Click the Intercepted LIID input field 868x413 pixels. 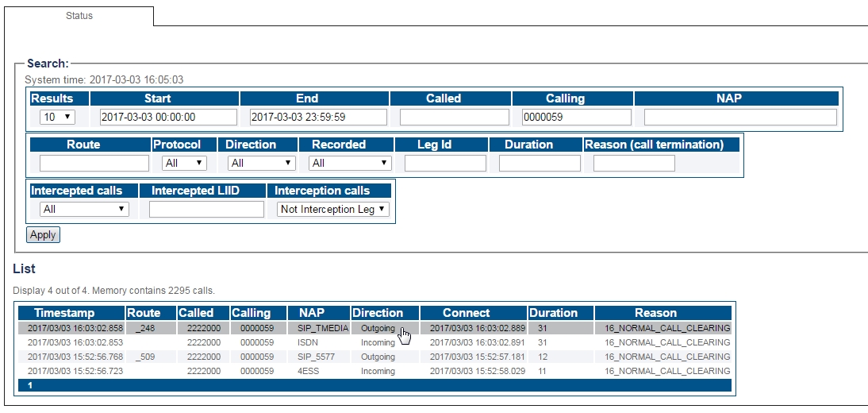coord(206,209)
